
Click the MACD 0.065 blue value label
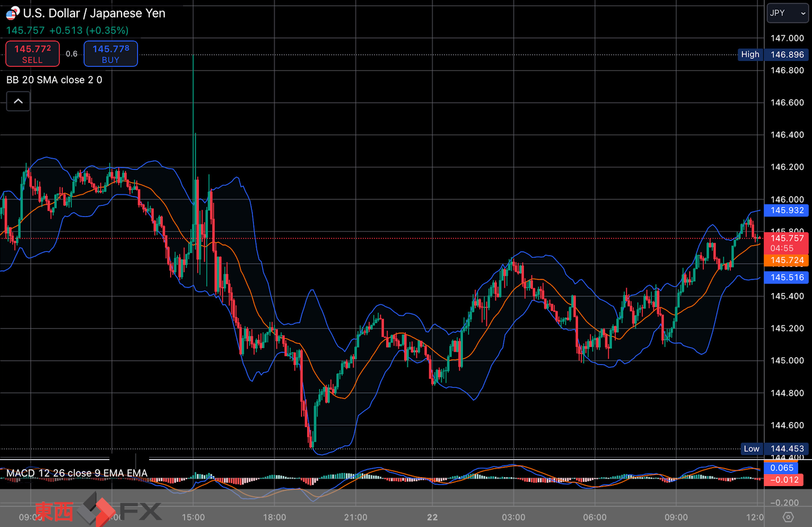(781, 468)
